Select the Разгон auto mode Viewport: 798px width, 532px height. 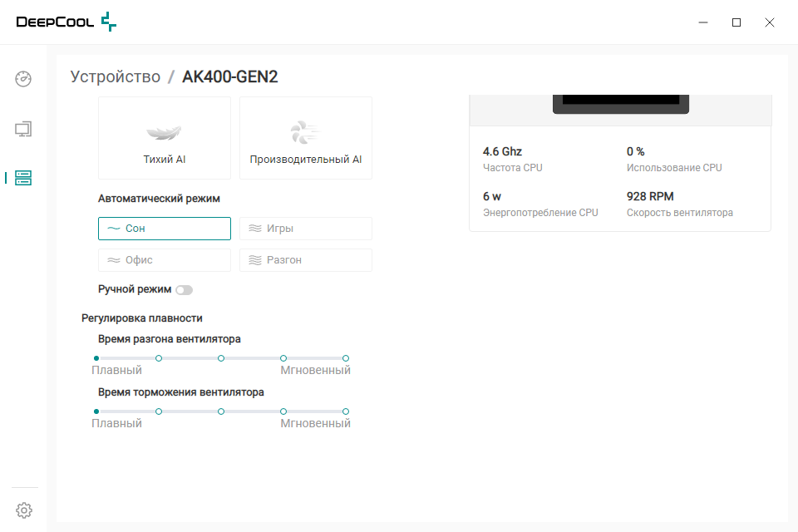[306, 260]
